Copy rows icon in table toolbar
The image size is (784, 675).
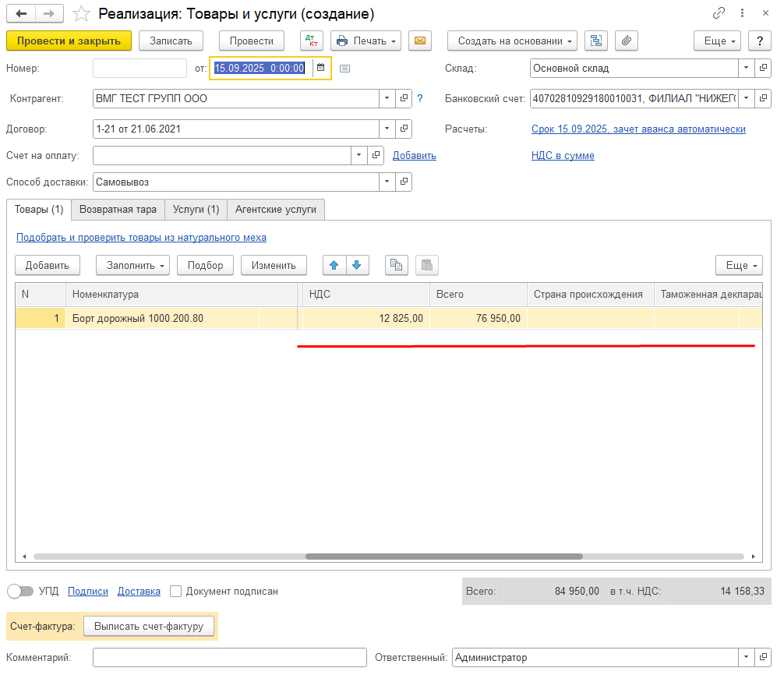click(x=397, y=266)
